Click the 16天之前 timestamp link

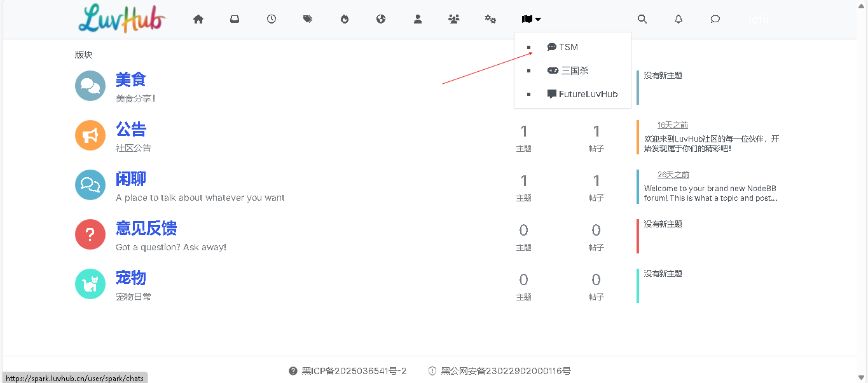tap(672, 125)
